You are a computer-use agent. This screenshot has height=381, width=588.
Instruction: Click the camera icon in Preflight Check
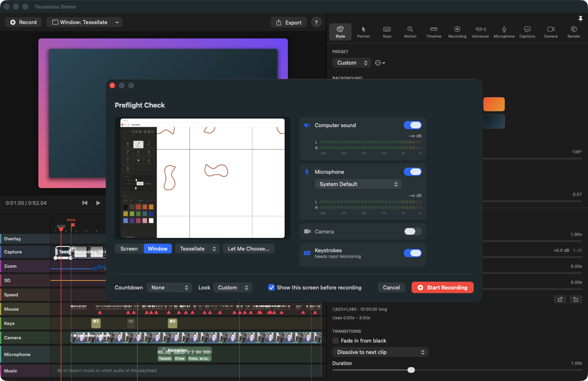coord(307,231)
